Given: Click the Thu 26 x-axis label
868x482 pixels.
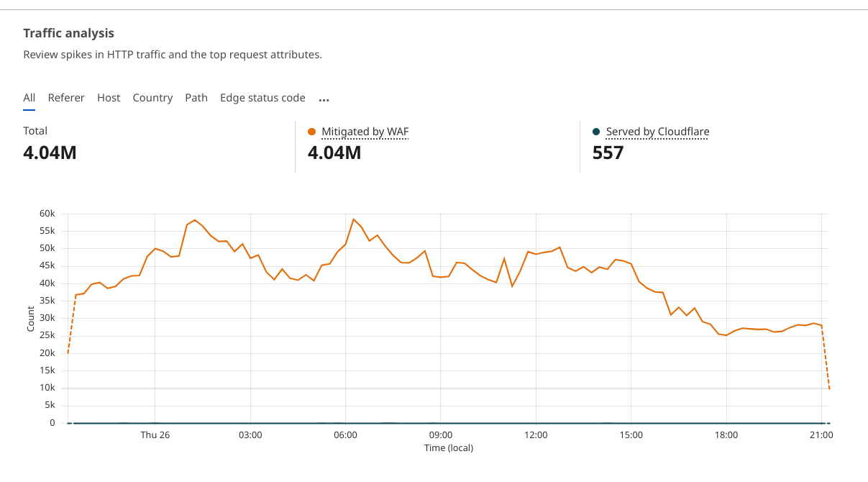Looking at the screenshot, I should [155, 435].
